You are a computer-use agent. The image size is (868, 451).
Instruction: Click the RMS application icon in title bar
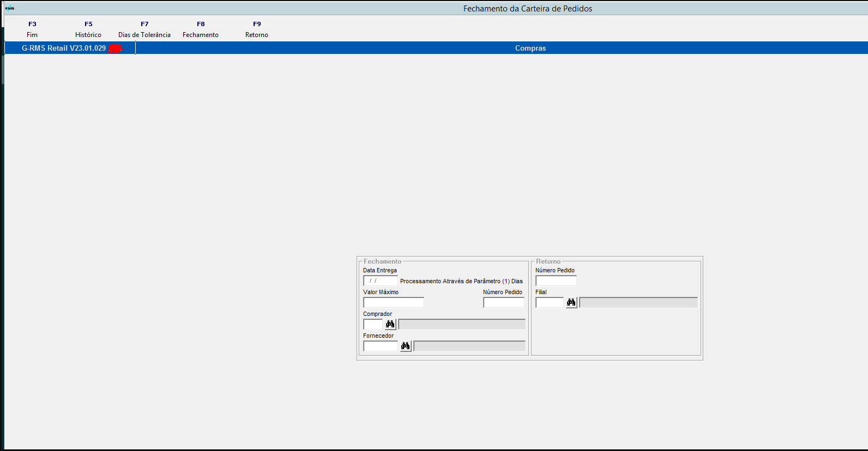(x=10, y=8)
